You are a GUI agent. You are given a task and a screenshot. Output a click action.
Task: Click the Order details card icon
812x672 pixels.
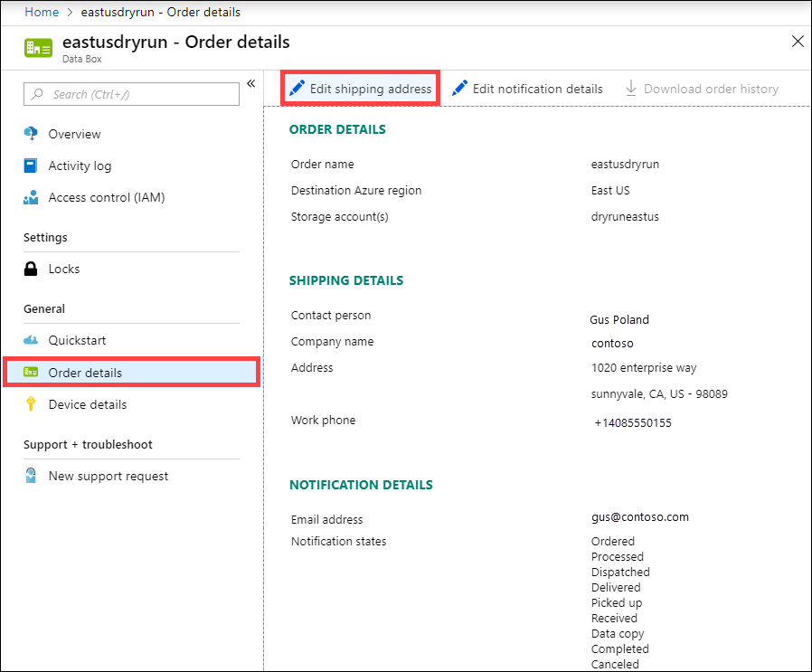point(29,372)
